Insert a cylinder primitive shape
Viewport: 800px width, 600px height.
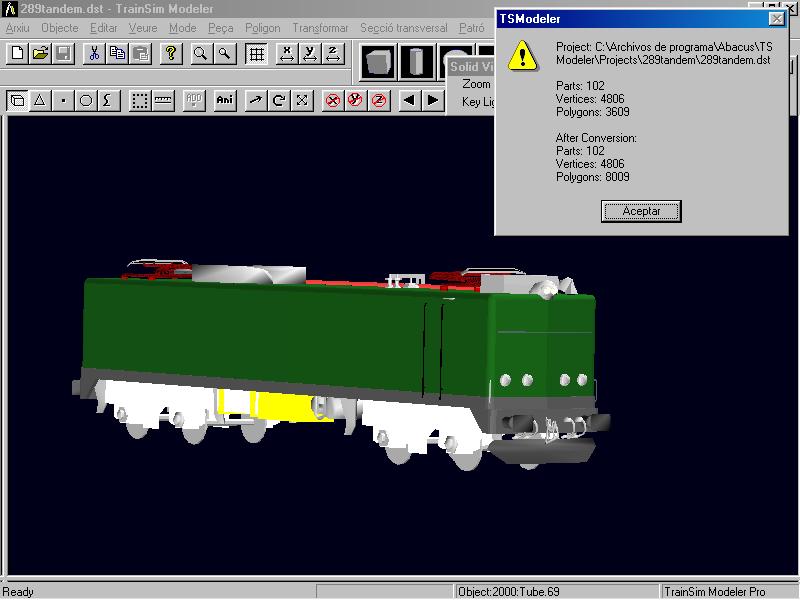click(414, 62)
